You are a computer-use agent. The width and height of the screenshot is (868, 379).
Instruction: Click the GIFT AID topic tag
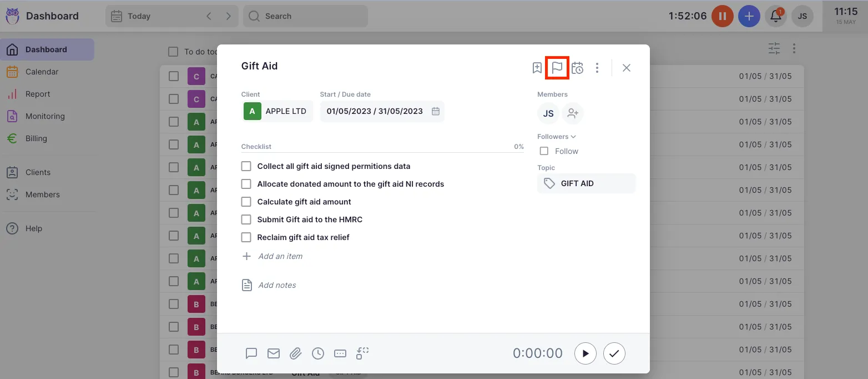(586, 183)
